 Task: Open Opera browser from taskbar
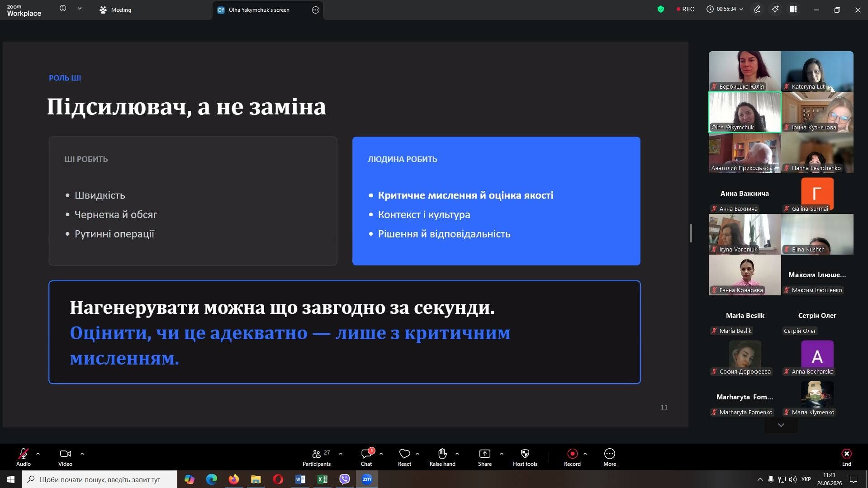(x=278, y=479)
